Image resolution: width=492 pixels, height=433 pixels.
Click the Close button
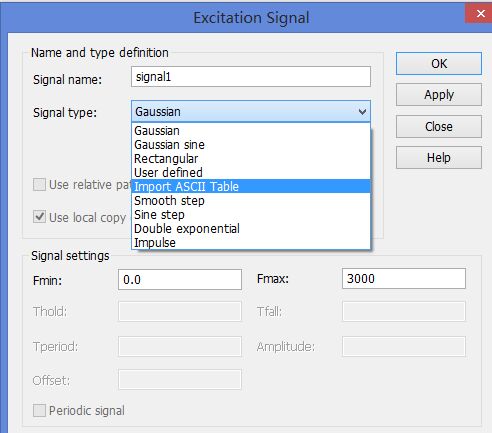tap(439, 126)
